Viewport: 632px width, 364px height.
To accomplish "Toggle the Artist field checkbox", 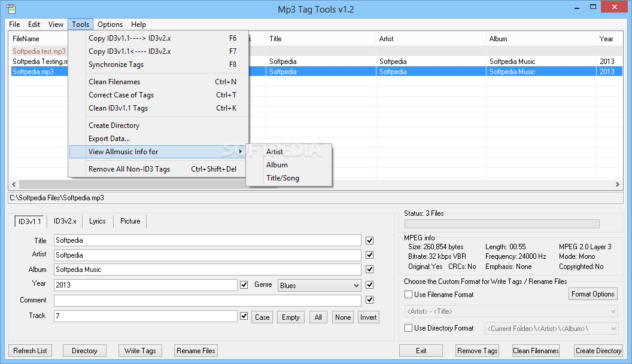I will point(369,255).
